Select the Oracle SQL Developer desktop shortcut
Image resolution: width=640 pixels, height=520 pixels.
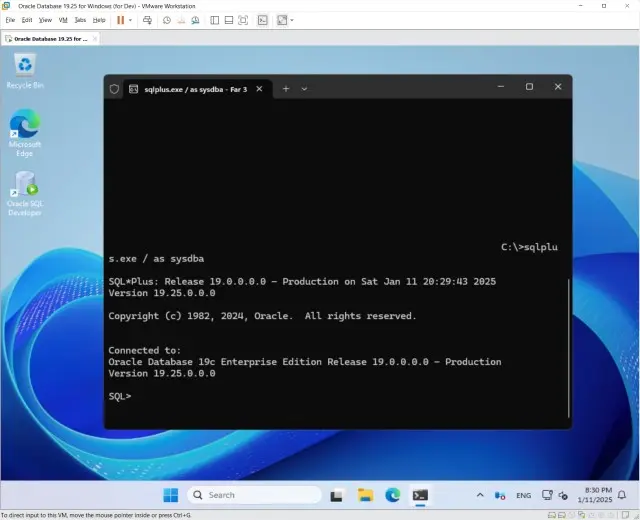click(25, 194)
